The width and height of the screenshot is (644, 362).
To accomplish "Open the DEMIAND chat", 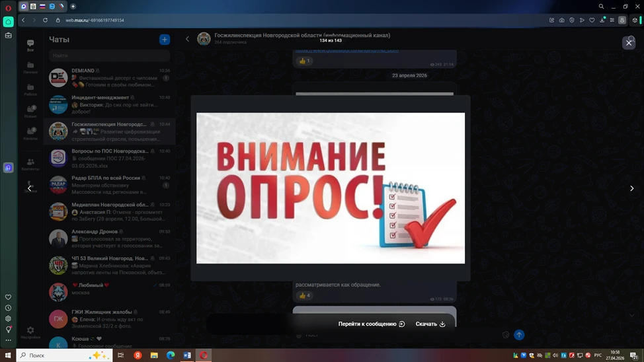I will click(x=109, y=77).
